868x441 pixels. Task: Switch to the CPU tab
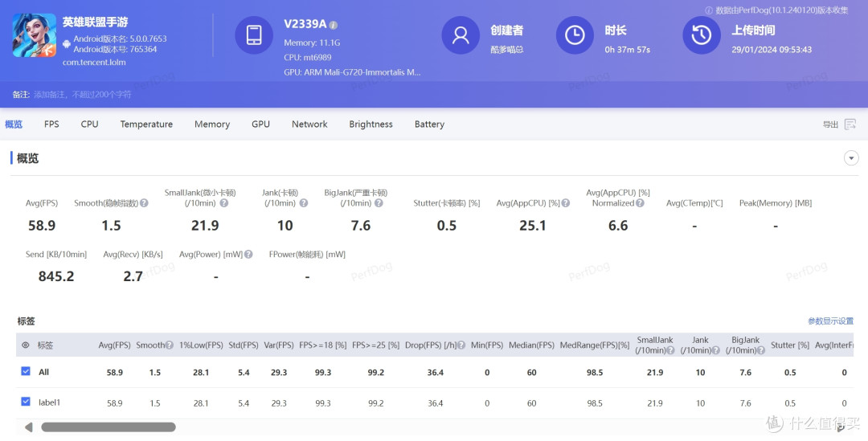(90, 125)
